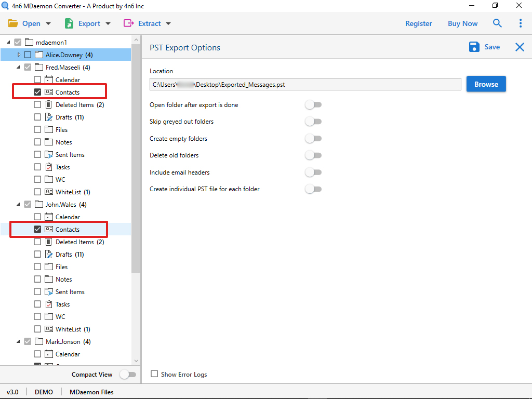Click the Export file icon in toolbar
Image resolution: width=532 pixels, height=399 pixels.
pyautogui.click(x=69, y=23)
